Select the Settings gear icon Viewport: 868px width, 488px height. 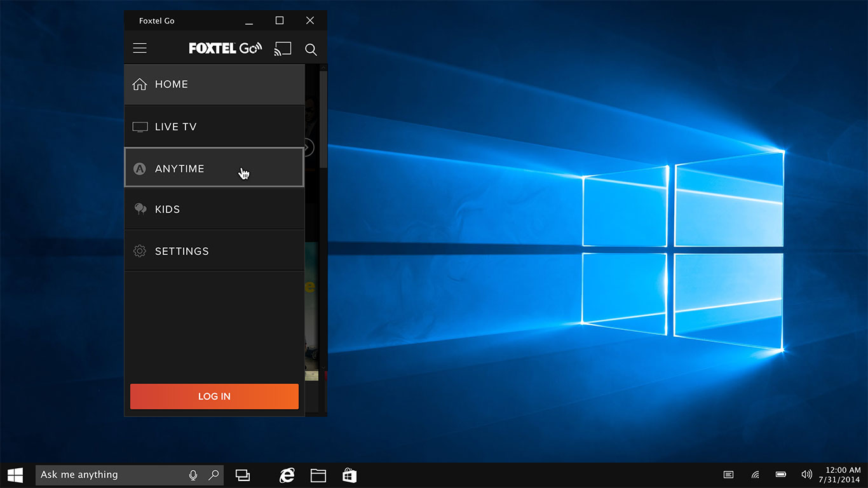[x=139, y=251]
